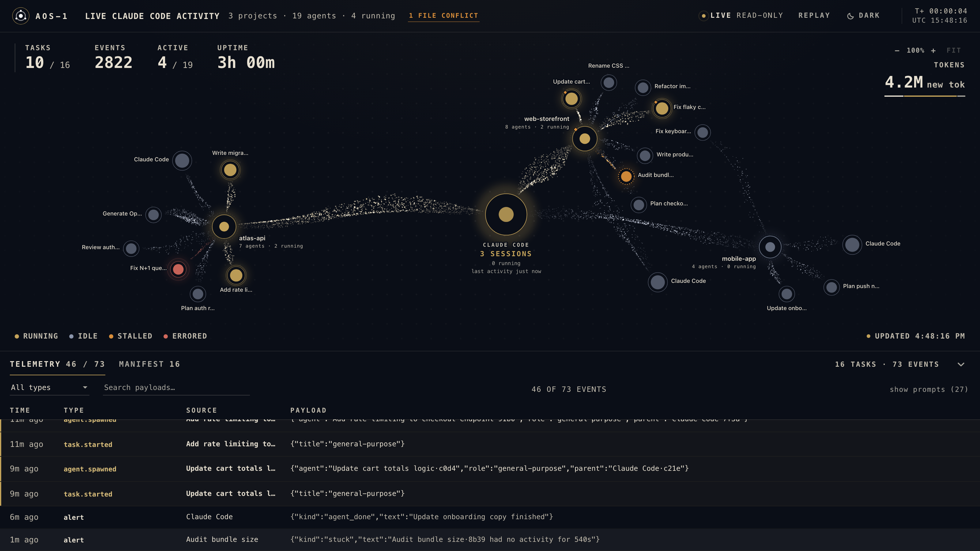Open the Fix flaky c... agent node
Viewport: 980px width, 551px height.
coord(662,108)
